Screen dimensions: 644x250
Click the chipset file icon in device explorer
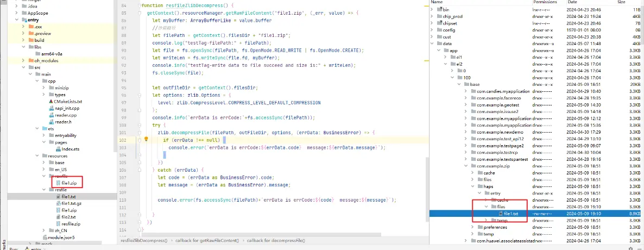(x=440, y=23)
